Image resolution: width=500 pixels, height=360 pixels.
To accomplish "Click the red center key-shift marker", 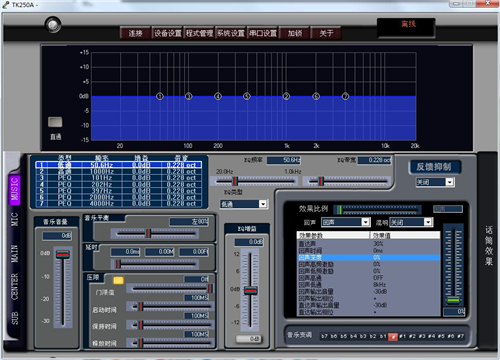I will pos(393,337).
